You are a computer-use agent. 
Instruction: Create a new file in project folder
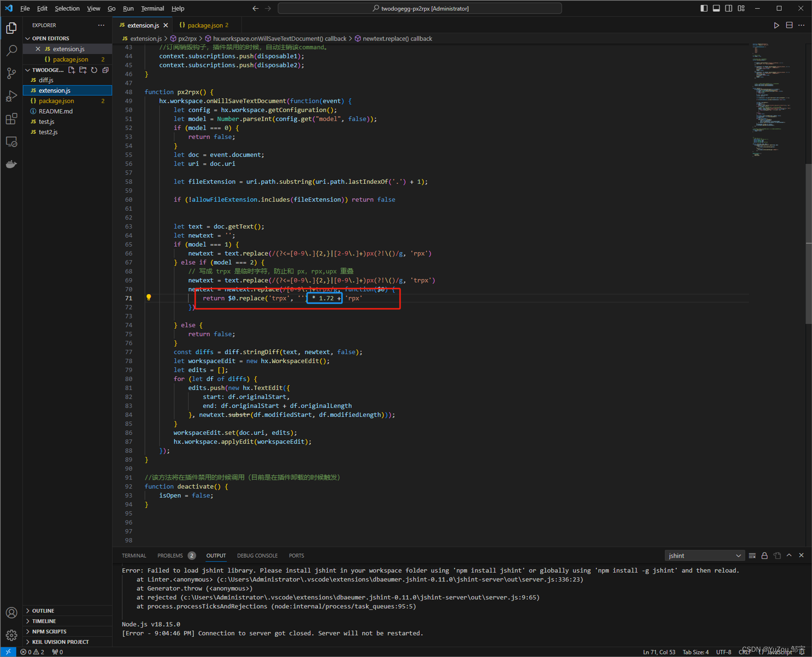point(71,70)
